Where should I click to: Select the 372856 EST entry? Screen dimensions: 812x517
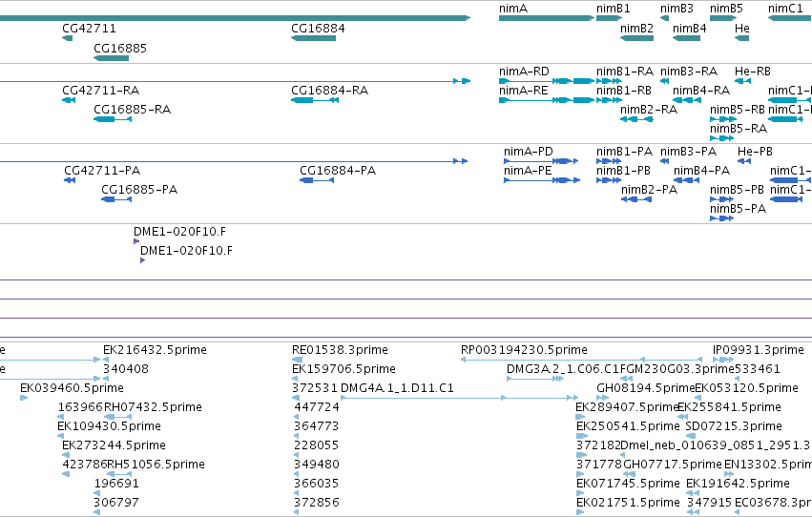click(x=297, y=512)
